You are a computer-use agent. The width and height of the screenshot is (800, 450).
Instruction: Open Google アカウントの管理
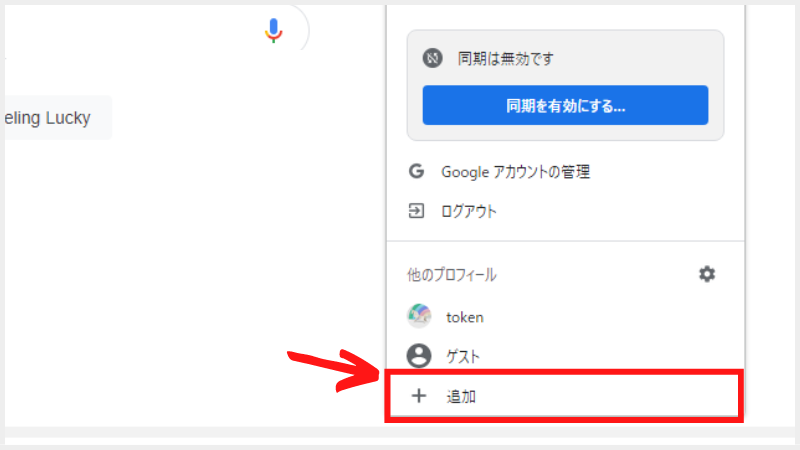click(565, 171)
